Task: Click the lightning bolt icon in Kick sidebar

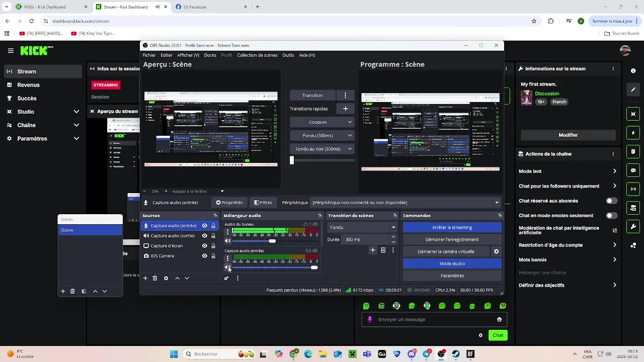Action: [633, 133]
